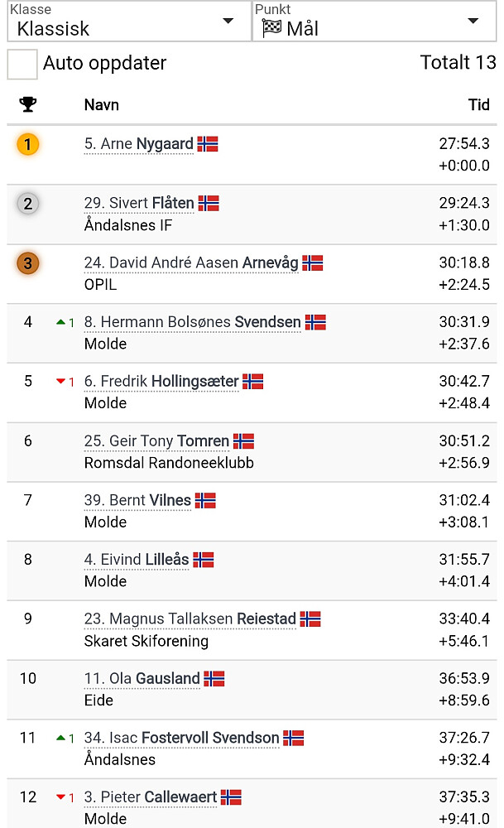The height and width of the screenshot is (828, 504).
Task: Open the Klasse dropdown showing Klassisk
Action: [124, 22]
